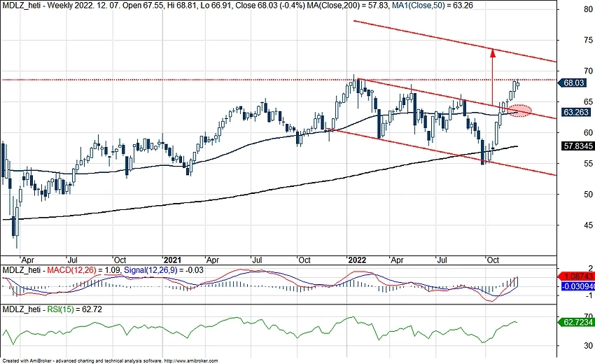Click the 50 price axis label
595x364 pixels.
click(x=589, y=195)
